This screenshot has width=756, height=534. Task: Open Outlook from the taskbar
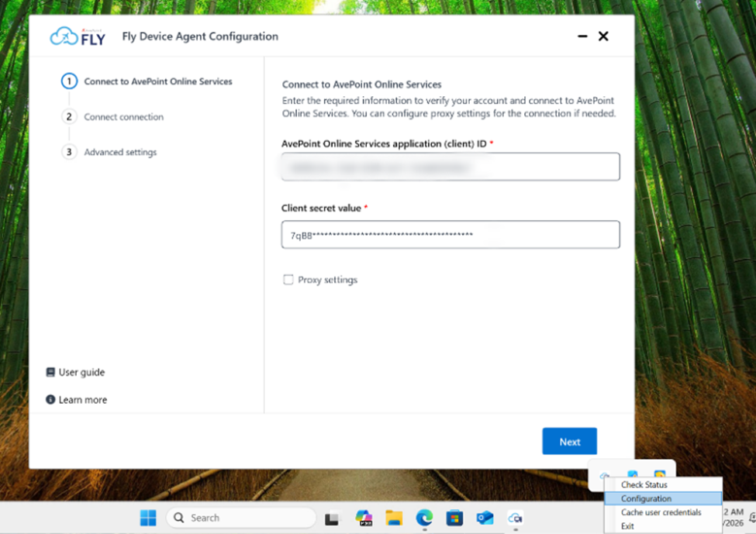tap(485, 518)
